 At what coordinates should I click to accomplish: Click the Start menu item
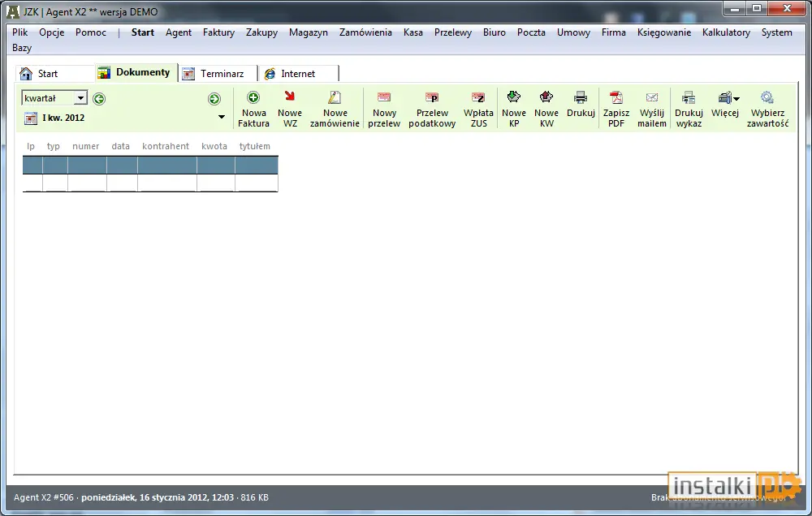click(142, 32)
